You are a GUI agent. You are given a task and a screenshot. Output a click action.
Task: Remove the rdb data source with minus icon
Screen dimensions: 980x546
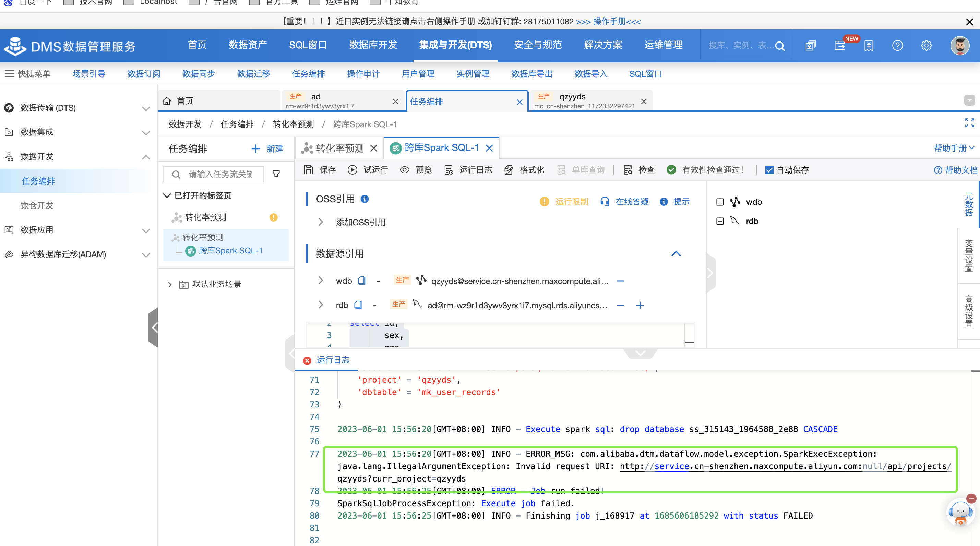coord(621,306)
